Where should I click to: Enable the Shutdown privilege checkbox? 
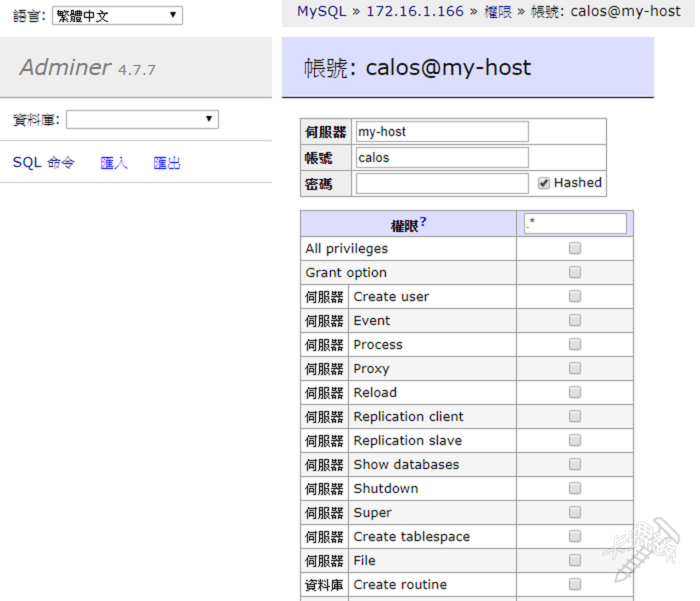click(575, 488)
